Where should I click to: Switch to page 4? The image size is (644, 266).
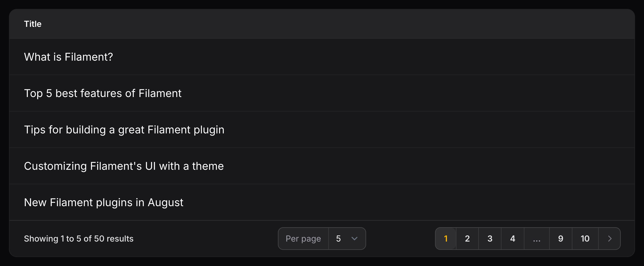[x=512, y=239]
